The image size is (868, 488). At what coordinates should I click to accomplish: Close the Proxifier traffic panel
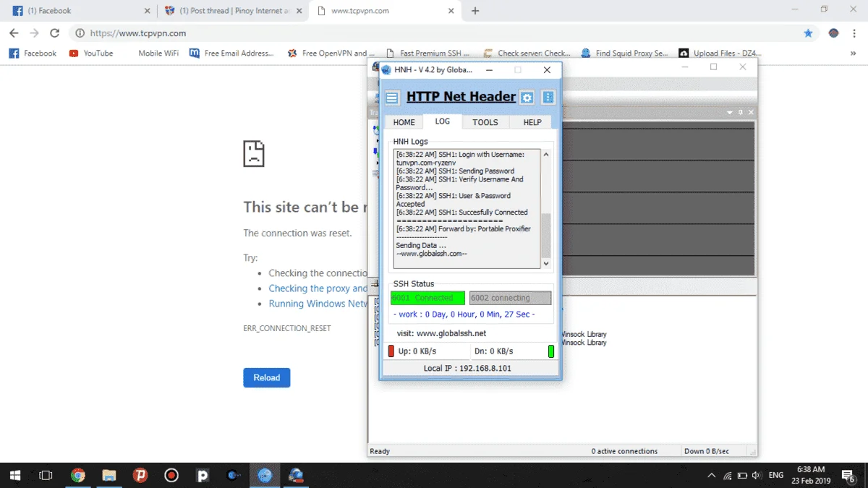coord(751,113)
